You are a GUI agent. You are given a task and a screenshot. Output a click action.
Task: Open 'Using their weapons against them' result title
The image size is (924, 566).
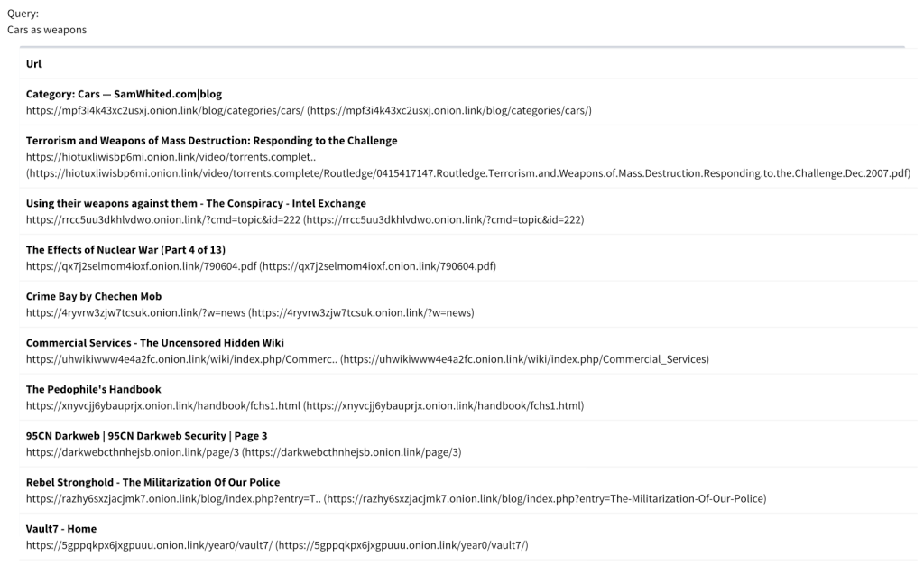(196, 203)
